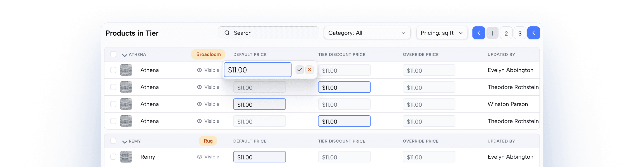Check the Remy product row checkbox
Screen dimensions: 644x167
point(113,157)
